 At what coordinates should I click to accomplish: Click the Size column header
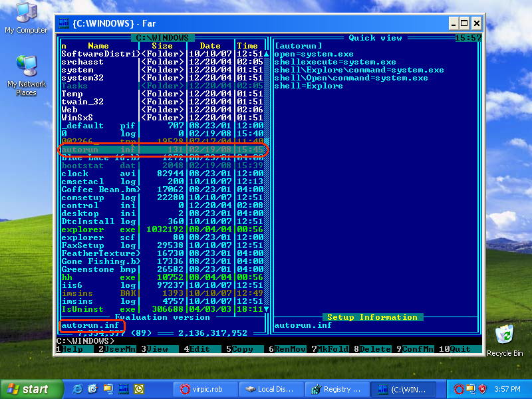pos(162,46)
